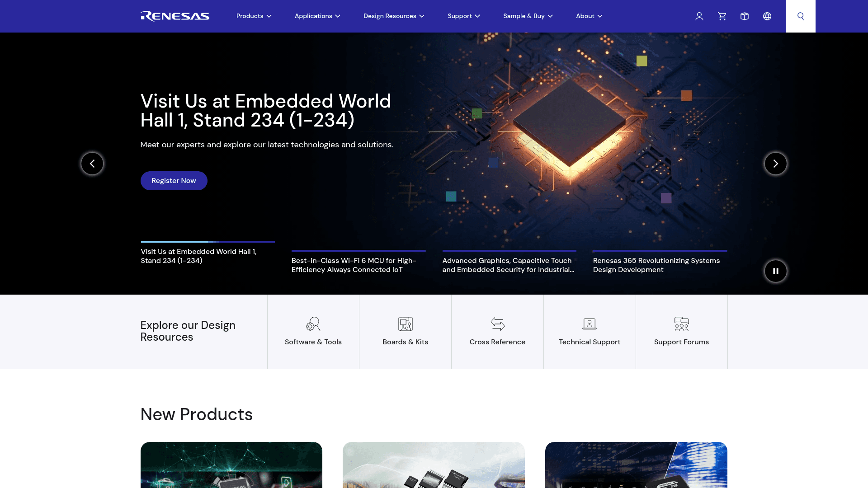Pause the hero carousel autoplay

pos(775,271)
